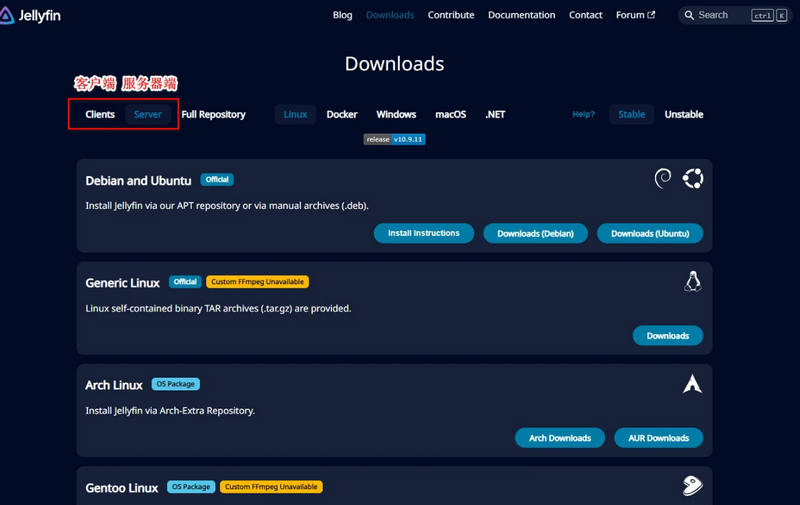Screen dimensions: 800x505
Task: Open AUR Downloads
Action: click(659, 438)
